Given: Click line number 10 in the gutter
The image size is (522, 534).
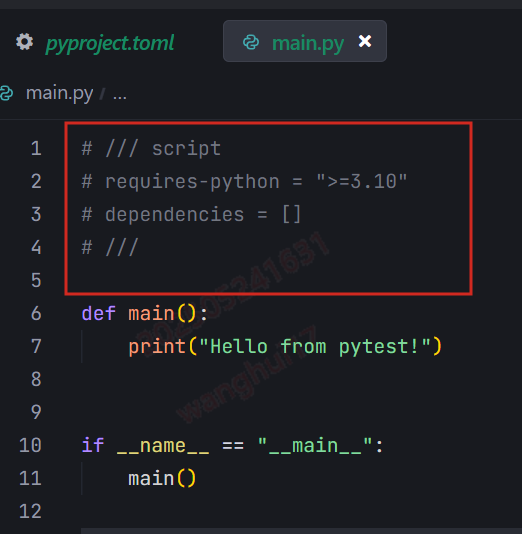Looking at the screenshot, I should (x=31, y=445).
